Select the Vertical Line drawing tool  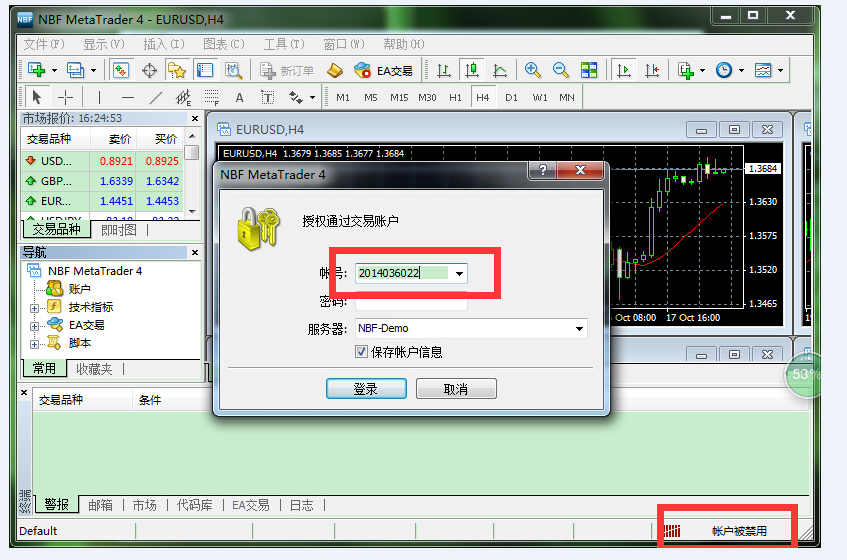point(99,97)
